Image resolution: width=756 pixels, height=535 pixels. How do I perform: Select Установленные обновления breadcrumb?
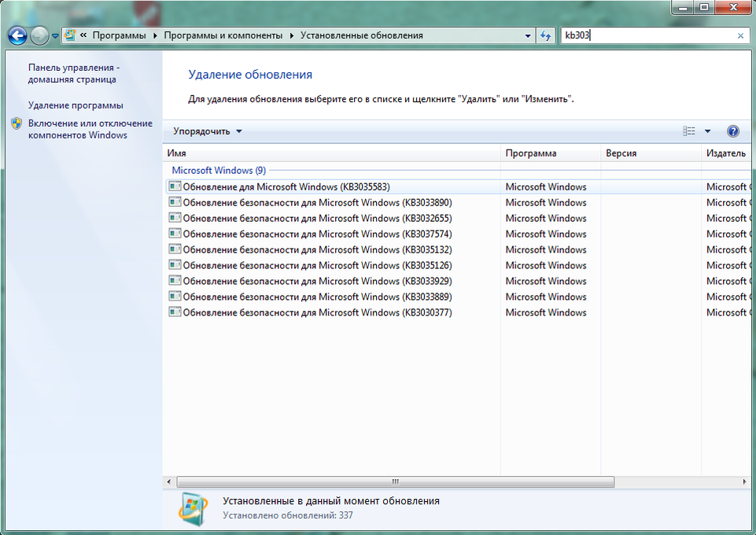click(x=362, y=35)
